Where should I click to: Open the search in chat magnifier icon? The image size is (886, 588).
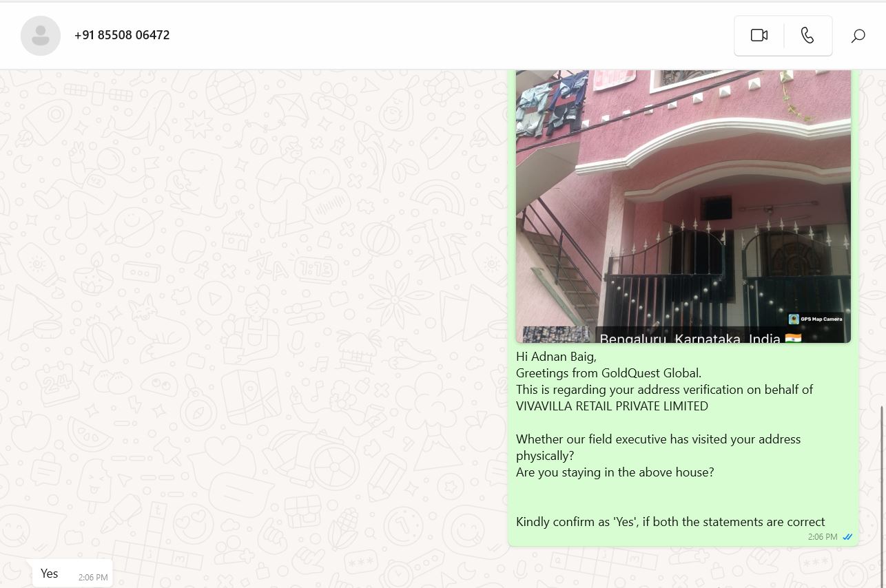coord(858,36)
